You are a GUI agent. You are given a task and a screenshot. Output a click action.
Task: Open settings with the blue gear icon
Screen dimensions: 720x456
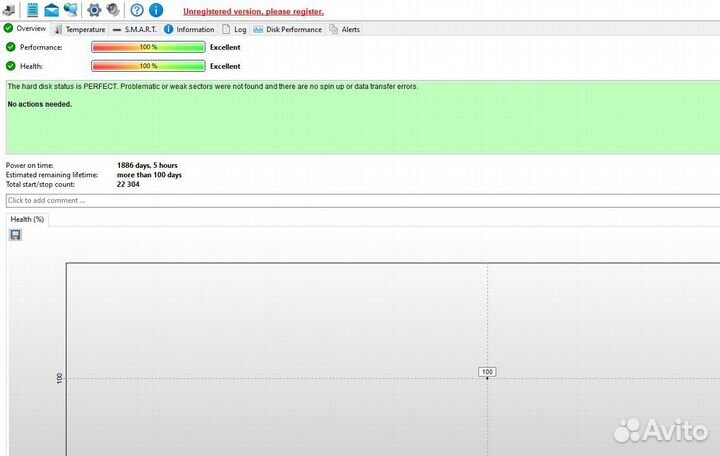94,10
